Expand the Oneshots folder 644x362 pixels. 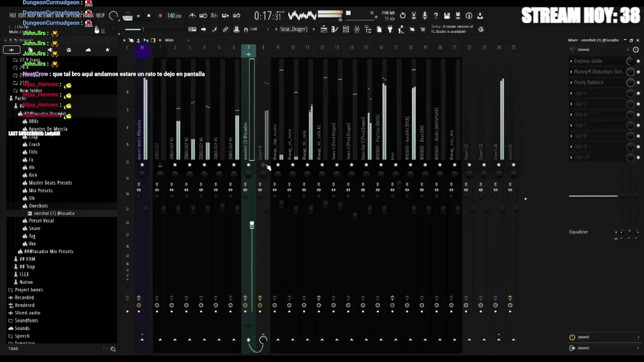[x=38, y=206]
